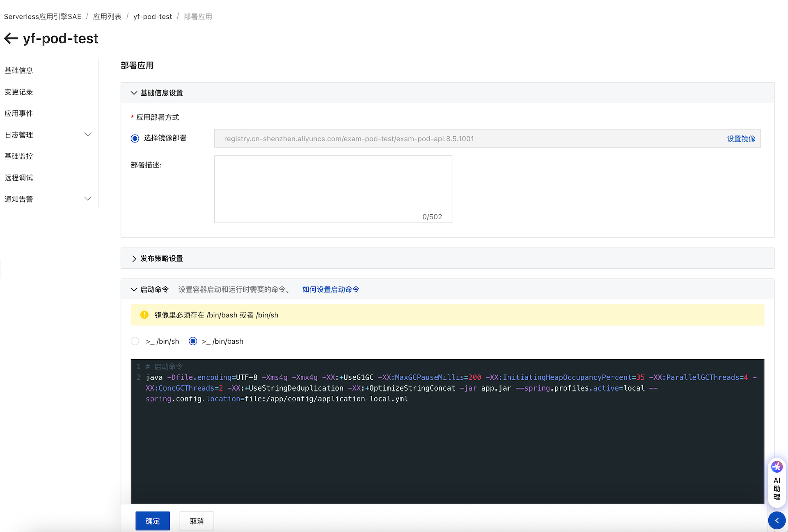Open 变更记录 in the sidebar
788x532 pixels.
click(19, 92)
